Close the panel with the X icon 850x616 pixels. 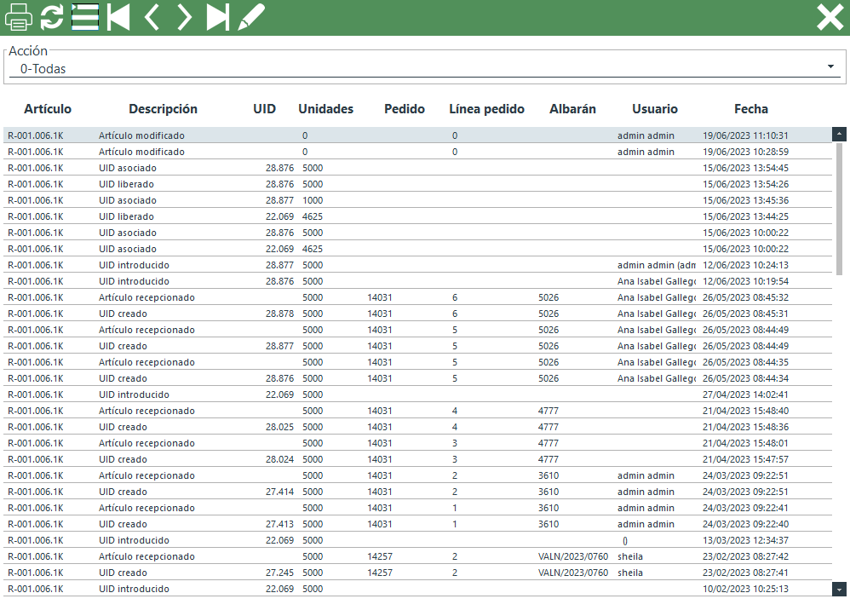(830, 17)
